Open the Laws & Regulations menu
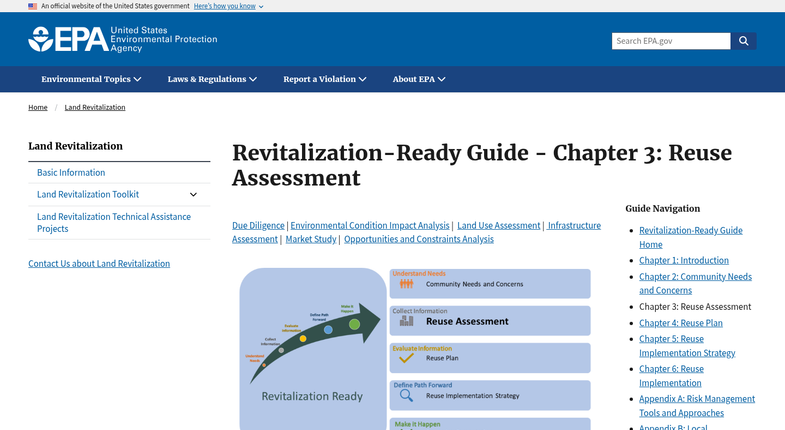 (x=212, y=79)
